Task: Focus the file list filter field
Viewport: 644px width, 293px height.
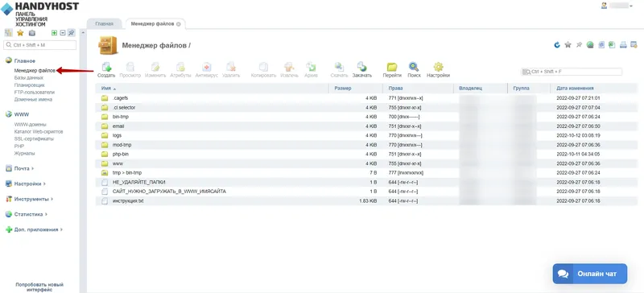Action: (x=572, y=72)
